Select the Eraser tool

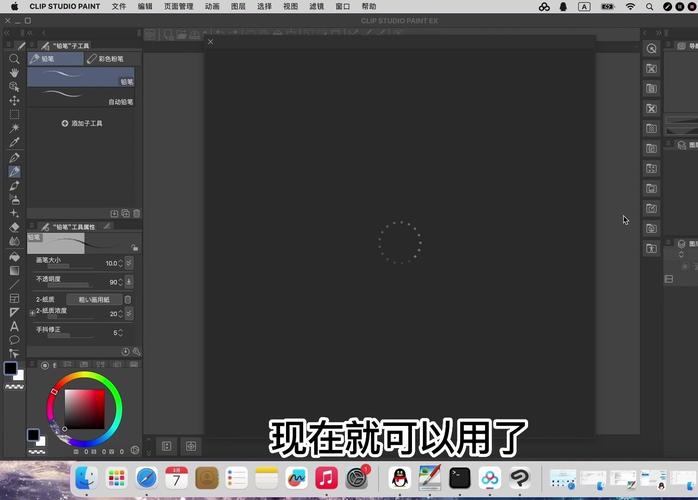(14, 227)
